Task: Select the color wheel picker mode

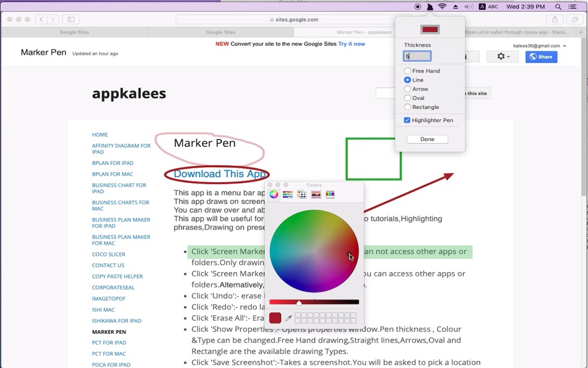Action: tap(274, 194)
